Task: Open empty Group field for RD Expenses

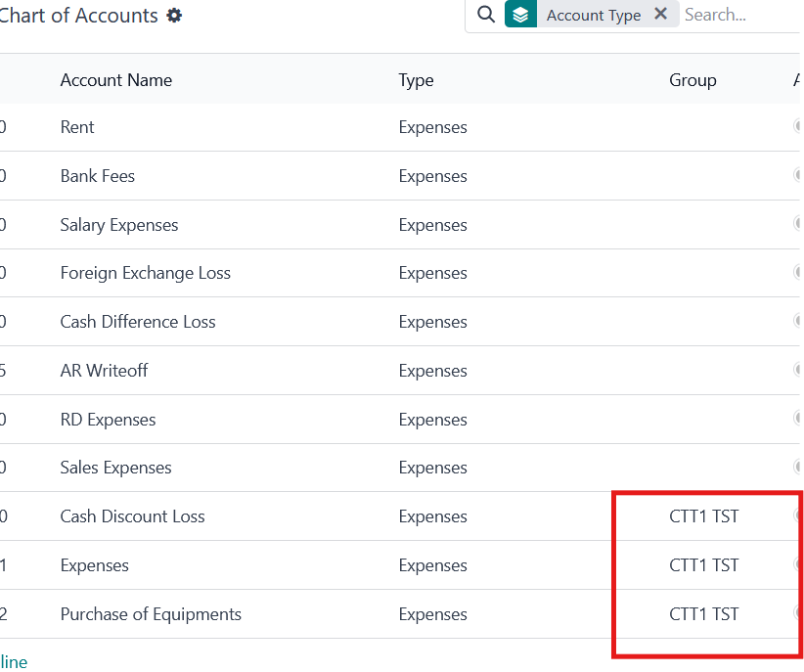Action: point(703,420)
